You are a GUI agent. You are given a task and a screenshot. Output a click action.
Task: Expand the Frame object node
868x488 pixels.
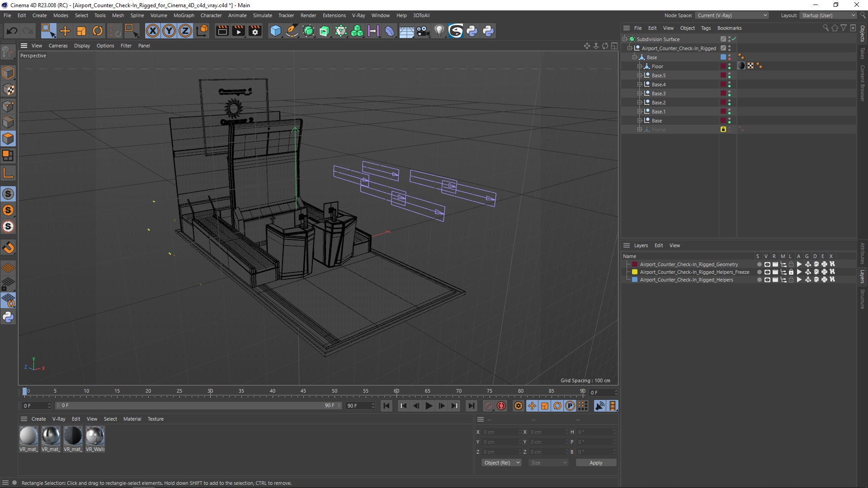[640, 130]
